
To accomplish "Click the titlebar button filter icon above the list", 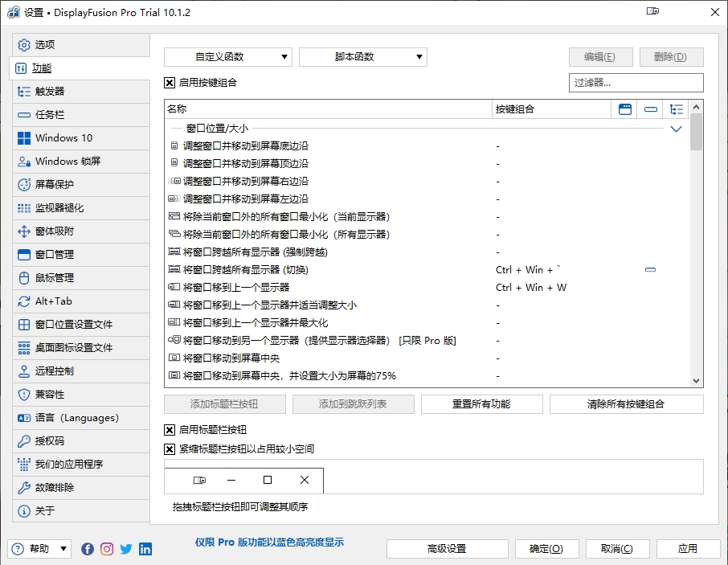I will pos(650,108).
